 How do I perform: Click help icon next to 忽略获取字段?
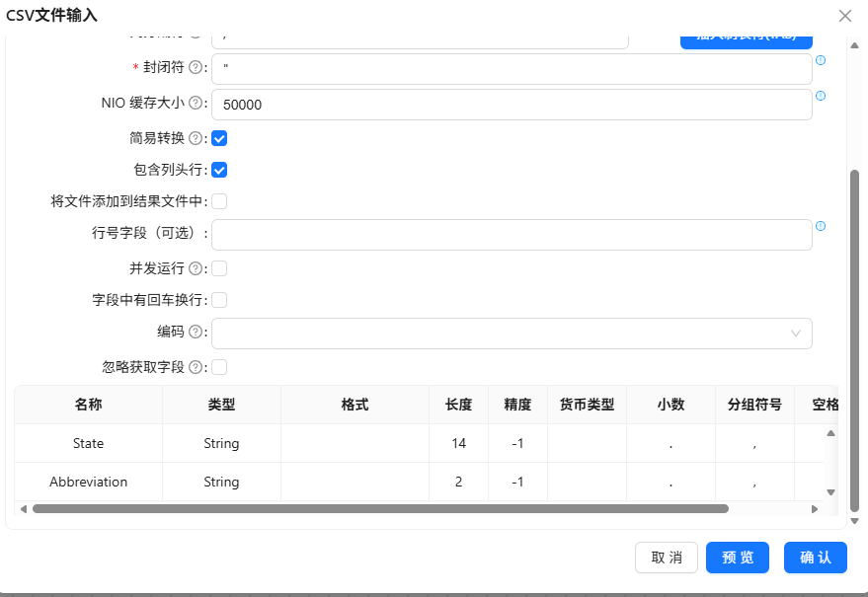coord(196,367)
